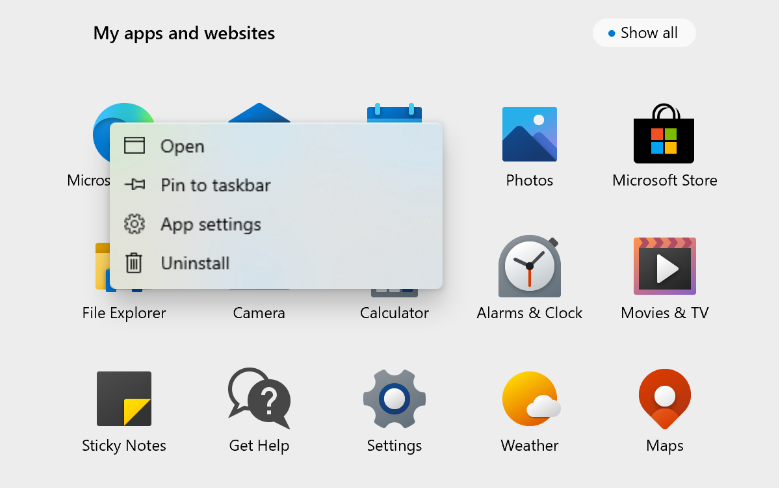
Task: Click the trash icon beside Uninstall
Action: [134, 263]
